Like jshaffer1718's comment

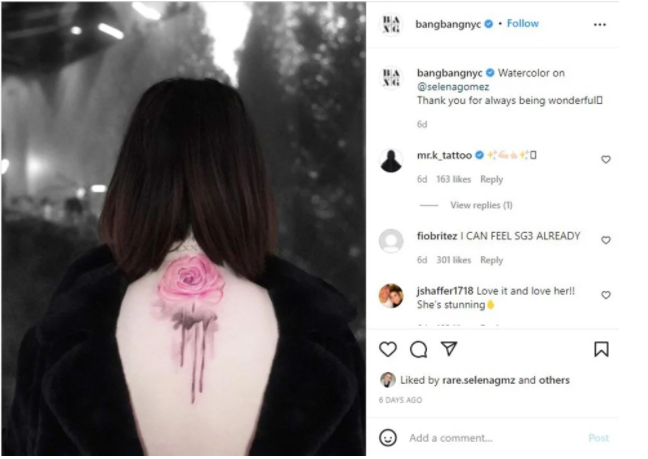coord(605,295)
